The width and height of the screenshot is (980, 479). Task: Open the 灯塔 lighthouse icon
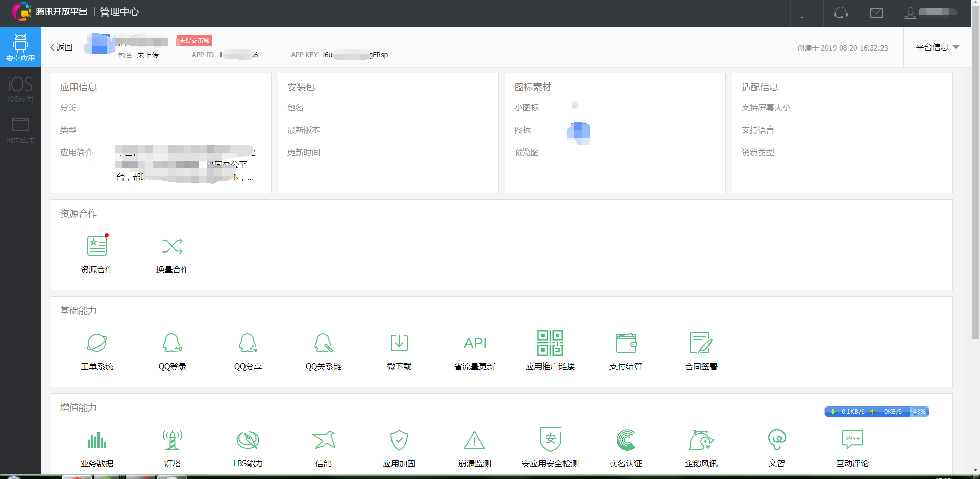173,440
